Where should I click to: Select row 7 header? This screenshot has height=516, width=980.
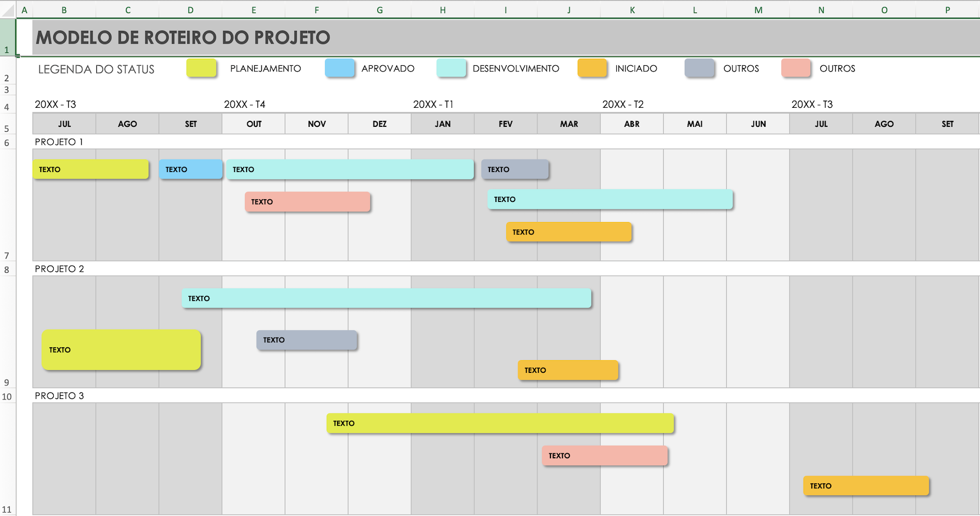[x=8, y=205]
